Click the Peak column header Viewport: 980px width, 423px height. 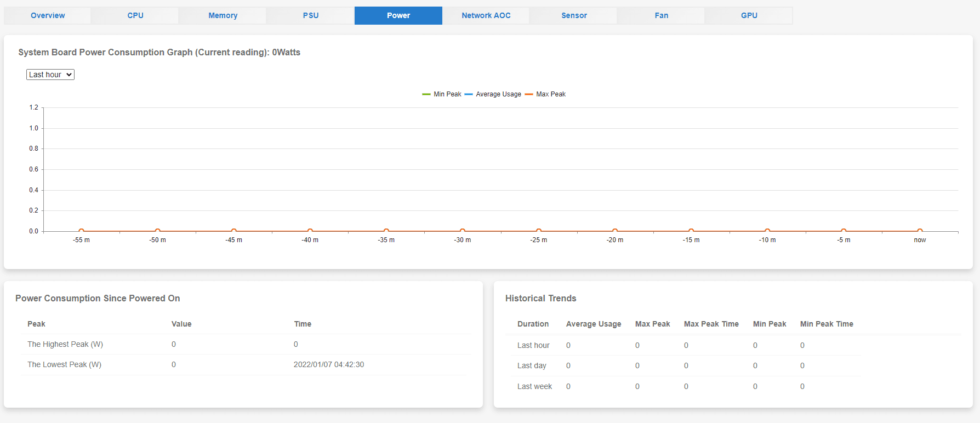point(36,324)
